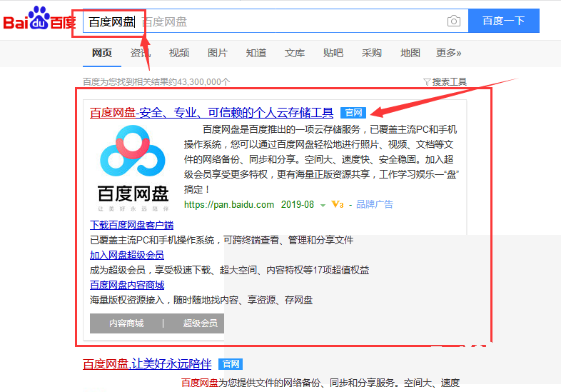The height and width of the screenshot is (392, 561).
Task: Open first result 百度网盘-安全、专业 title link
Action: coord(211,113)
